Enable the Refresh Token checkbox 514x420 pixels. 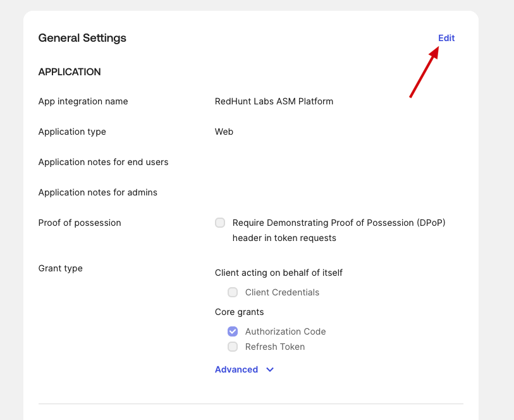(233, 347)
